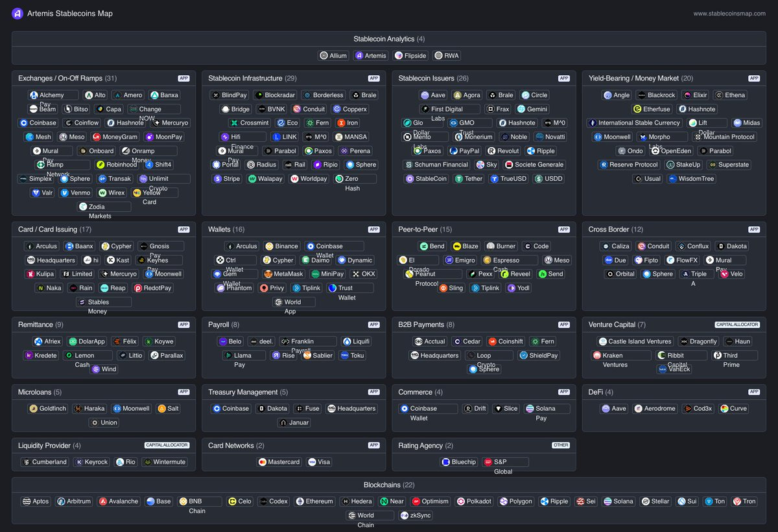The height and width of the screenshot is (532, 778).
Task: Open the Binance wallet chip
Action: [283, 246]
